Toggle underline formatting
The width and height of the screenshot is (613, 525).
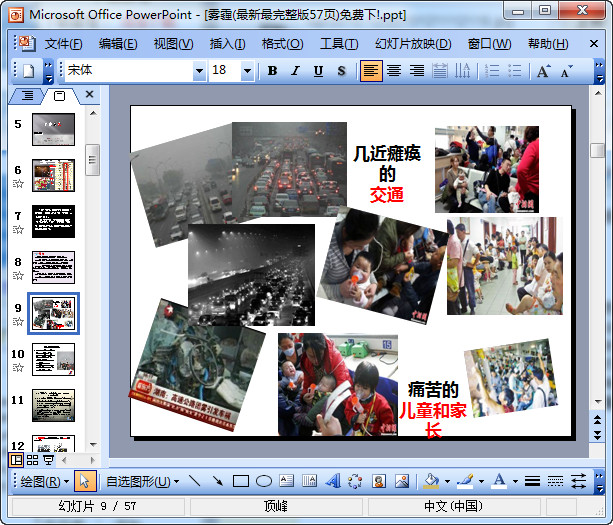point(318,71)
